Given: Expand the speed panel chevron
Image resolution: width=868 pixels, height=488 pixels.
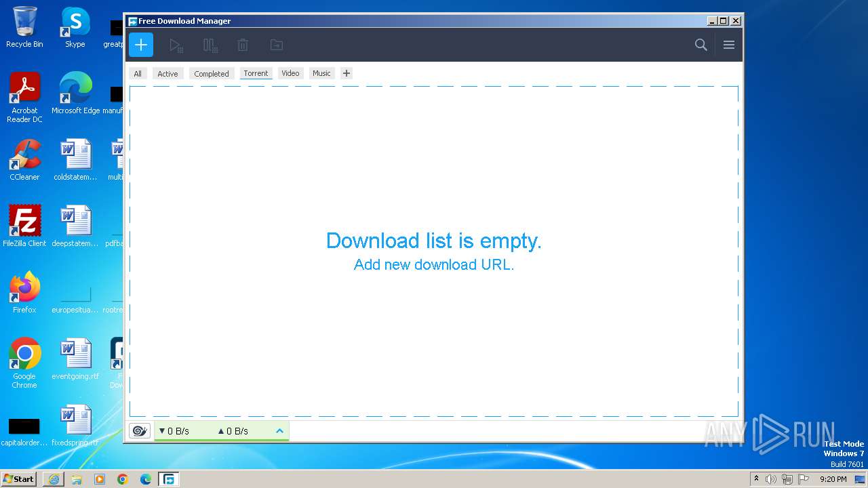Looking at the screenshot, I should click(279, 431).
